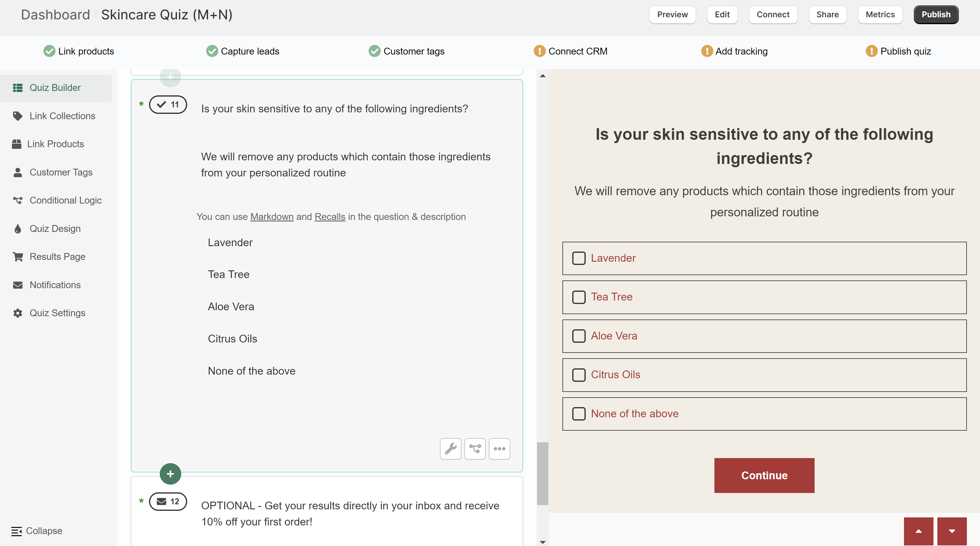980x546 pixels.
Task: Edit the question 11 description text
Action: (x=346, y=165)
